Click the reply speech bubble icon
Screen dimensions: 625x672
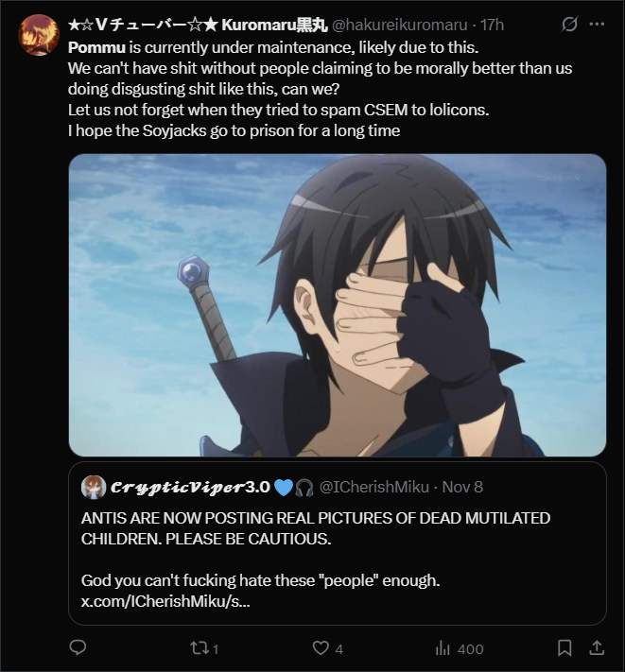[78, 647]
